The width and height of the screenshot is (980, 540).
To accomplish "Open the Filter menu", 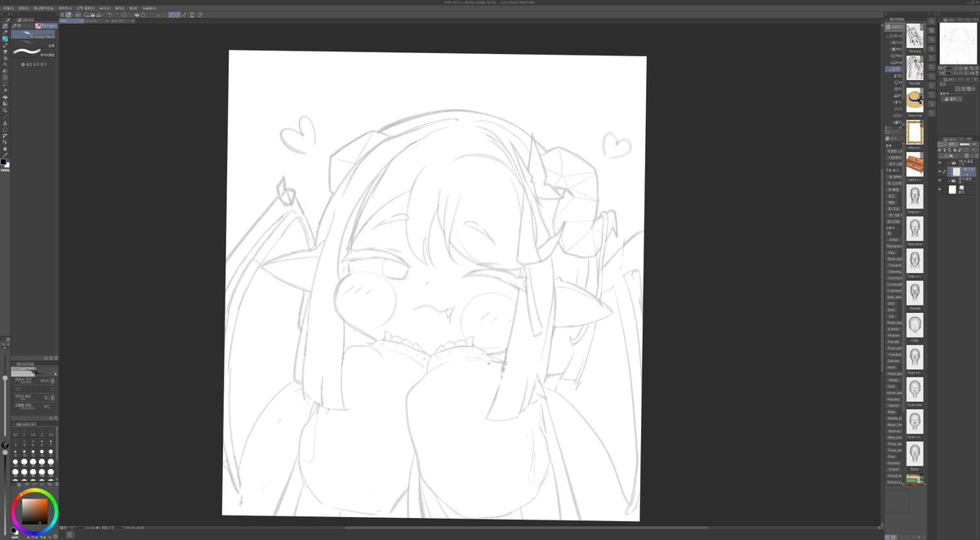I will (x=119, y=8).
